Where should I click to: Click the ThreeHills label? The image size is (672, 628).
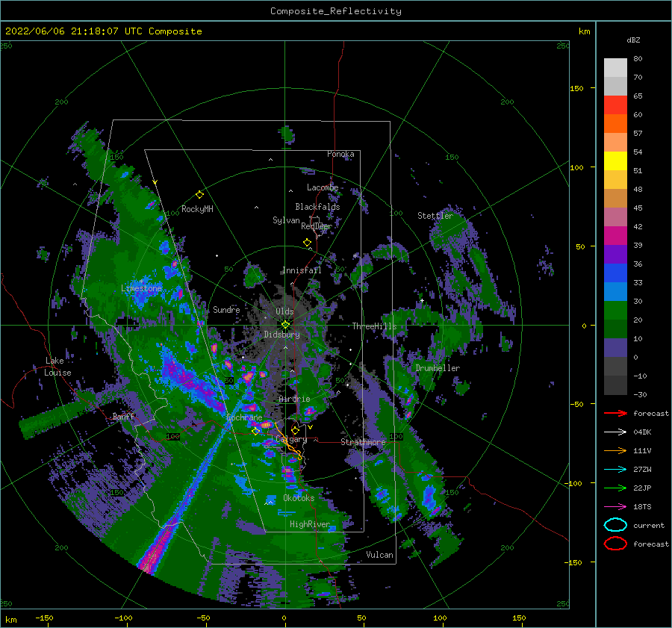[375, 326]
